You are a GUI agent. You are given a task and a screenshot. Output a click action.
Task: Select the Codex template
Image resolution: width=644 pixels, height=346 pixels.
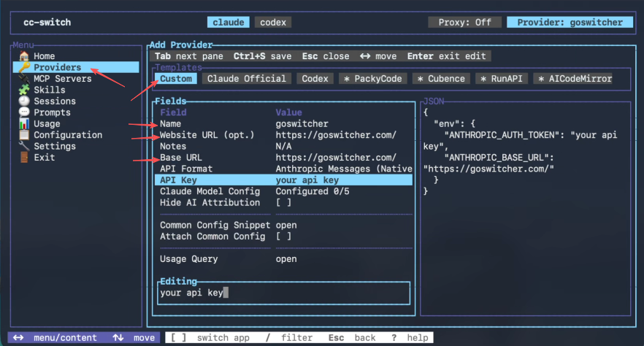tap(315, 78)
